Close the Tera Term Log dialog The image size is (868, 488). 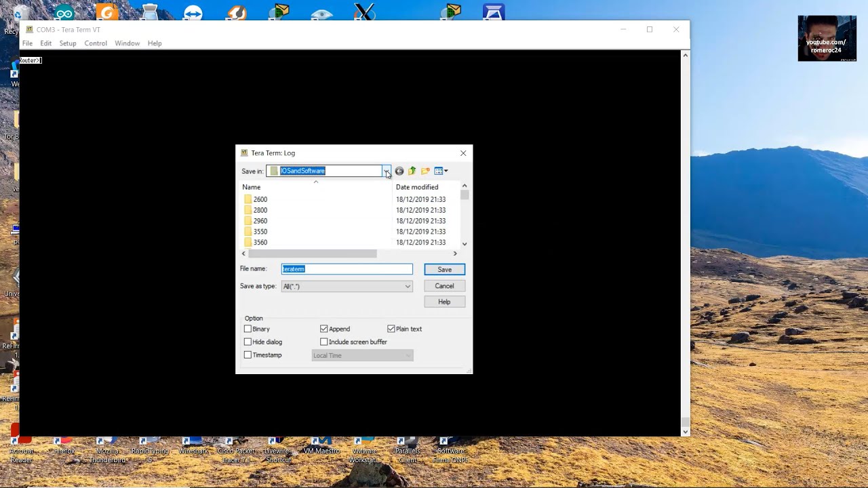tap(463, 153)
